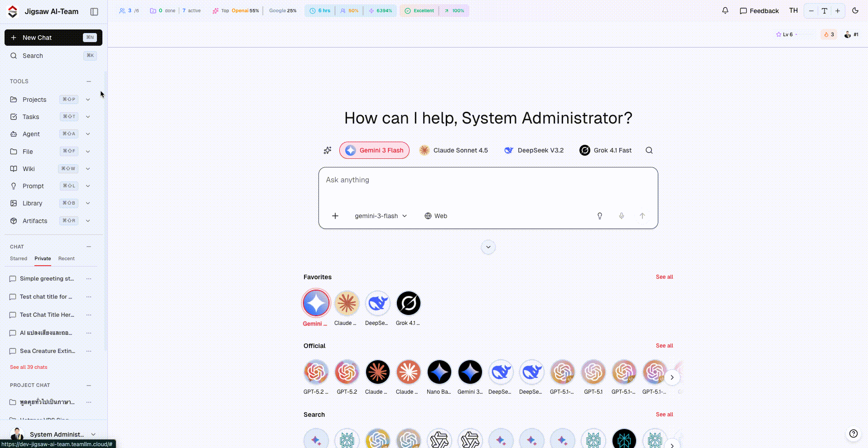Screen dimensions: 868x448
Task: Open the notifications bell
Action: [x=725, y=11]
